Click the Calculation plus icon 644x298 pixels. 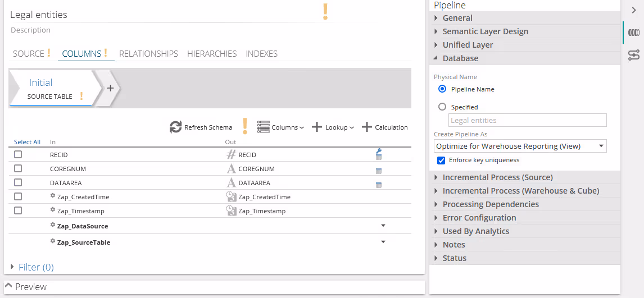coord(366,127)
